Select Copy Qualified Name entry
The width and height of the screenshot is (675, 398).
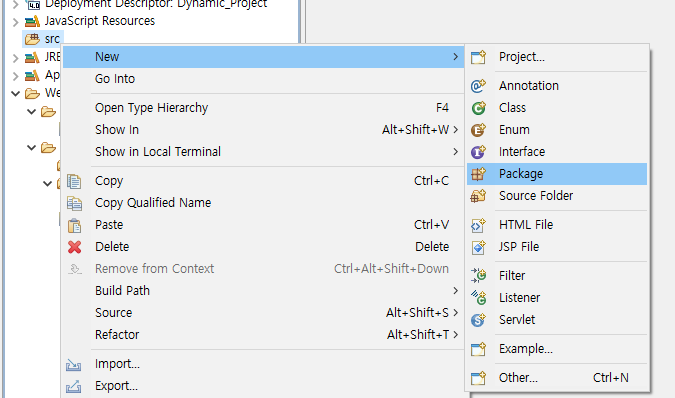click(x=263, y=203)
